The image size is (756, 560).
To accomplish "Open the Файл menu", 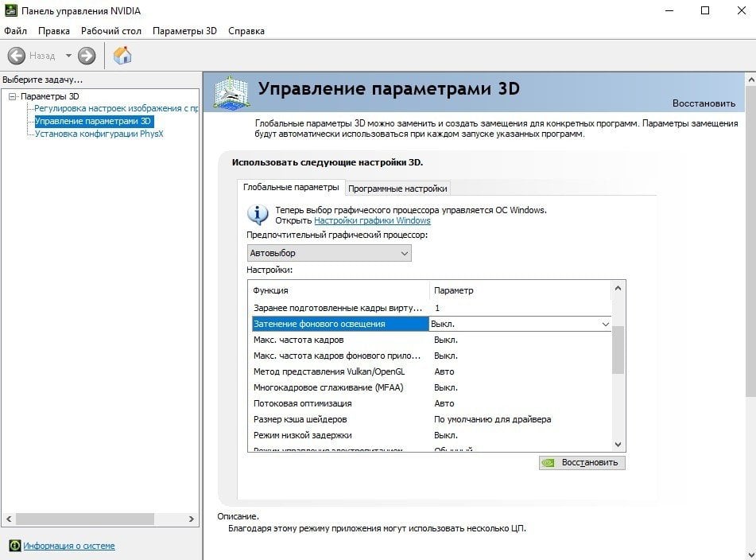I will pos(15,31).
